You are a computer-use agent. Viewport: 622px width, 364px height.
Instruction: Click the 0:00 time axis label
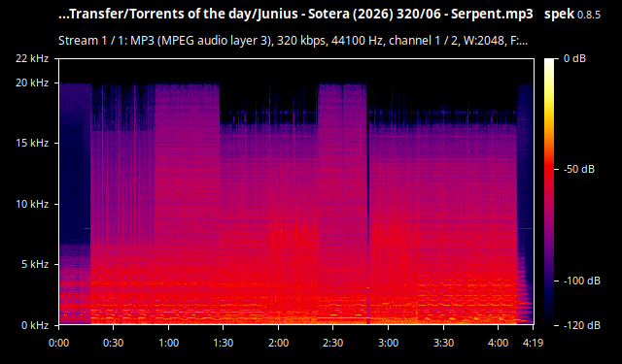tap(58, 343)
